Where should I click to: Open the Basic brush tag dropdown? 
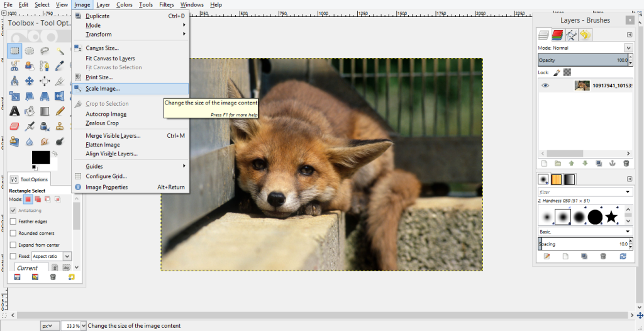pos(585,232)
